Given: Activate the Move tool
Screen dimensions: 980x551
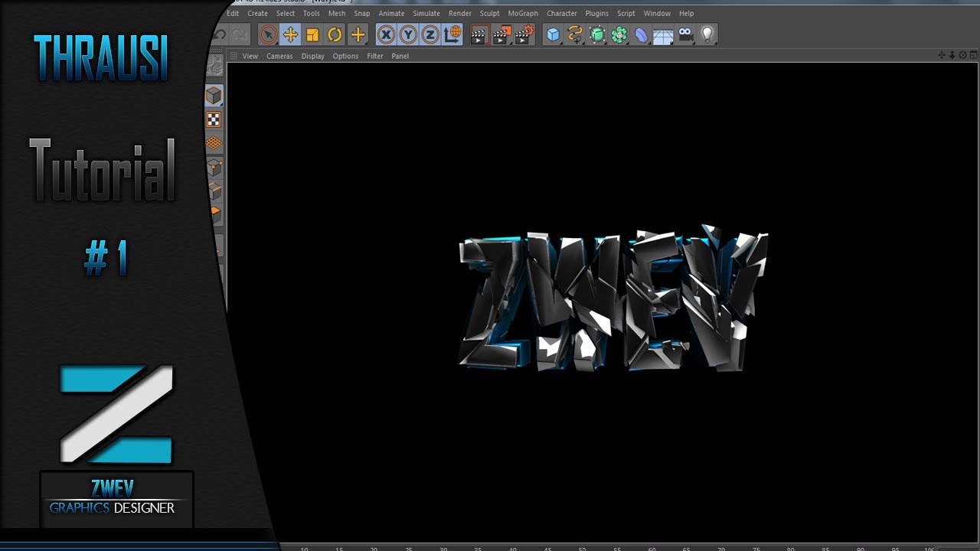Looking at the screenshot, I should [290, 34].
